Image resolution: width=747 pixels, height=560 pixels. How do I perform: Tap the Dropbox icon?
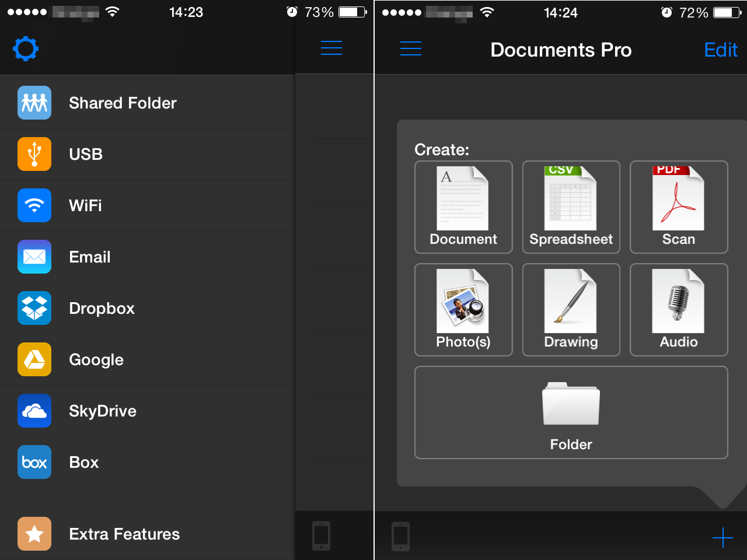pos(34,308)
